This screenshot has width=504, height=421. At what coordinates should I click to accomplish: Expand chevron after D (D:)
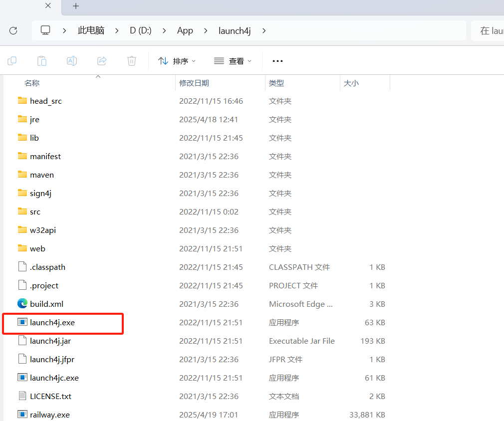click(x=164, y=31)
